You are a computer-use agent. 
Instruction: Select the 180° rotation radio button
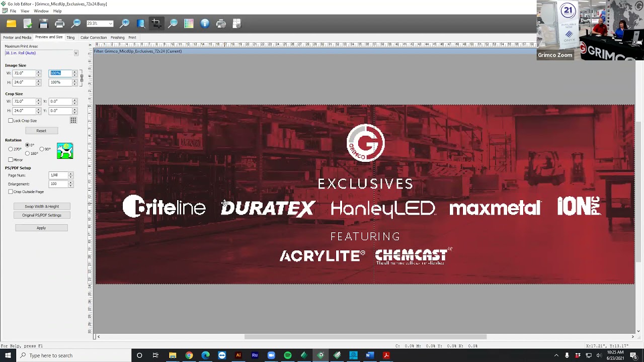point(27,153)
